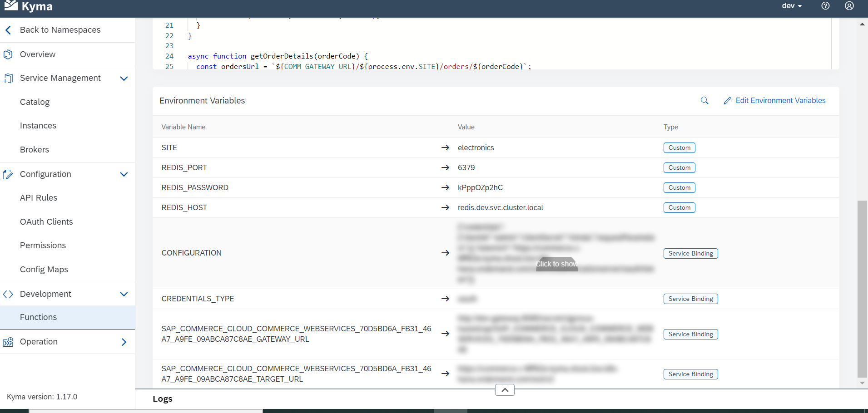The image size is (868, 413).
Task: Click the pencil icon for editing variables
Action: (727, 100)
